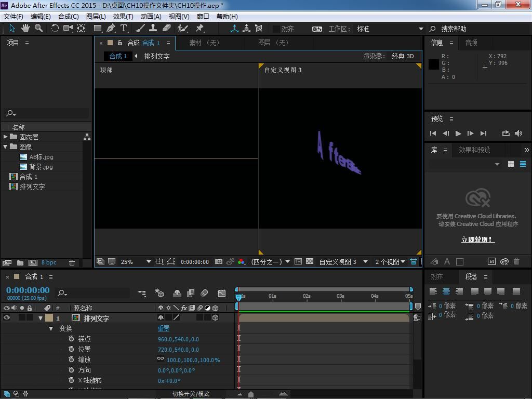
Task: Switch to the 音频 tab
Action: click(471, 43)
